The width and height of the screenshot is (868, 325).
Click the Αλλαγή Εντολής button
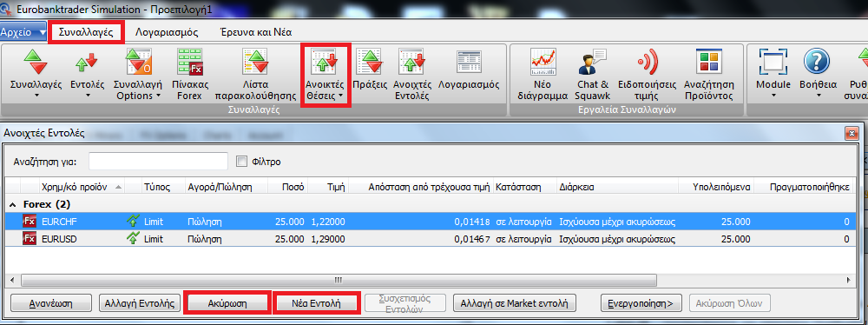(139, 303)
